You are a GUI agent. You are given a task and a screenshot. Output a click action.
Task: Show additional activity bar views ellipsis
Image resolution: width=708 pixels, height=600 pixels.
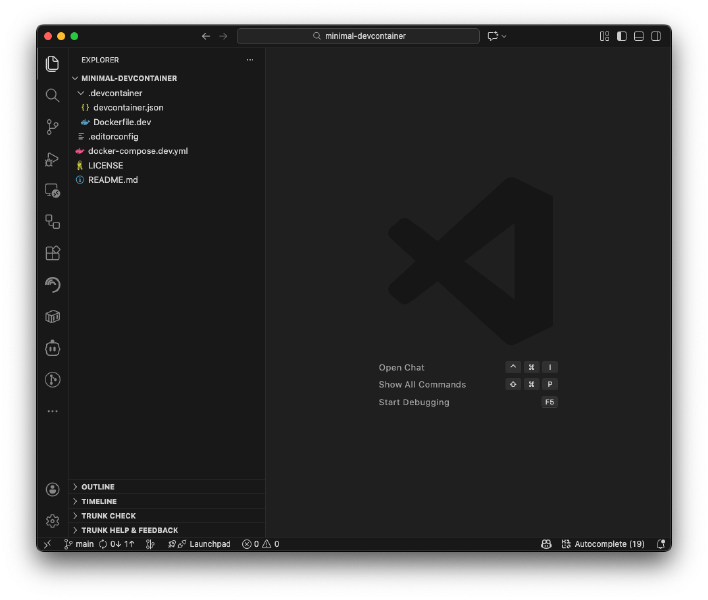point(52,411)
